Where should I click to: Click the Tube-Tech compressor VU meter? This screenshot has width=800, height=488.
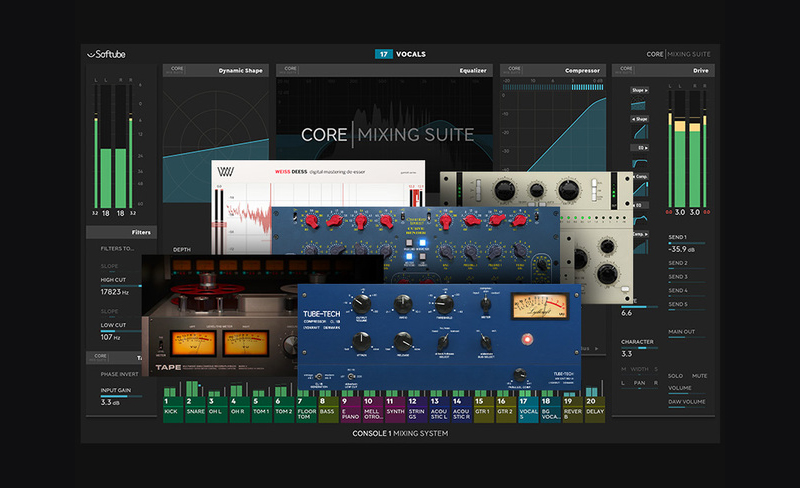[536, 309]
